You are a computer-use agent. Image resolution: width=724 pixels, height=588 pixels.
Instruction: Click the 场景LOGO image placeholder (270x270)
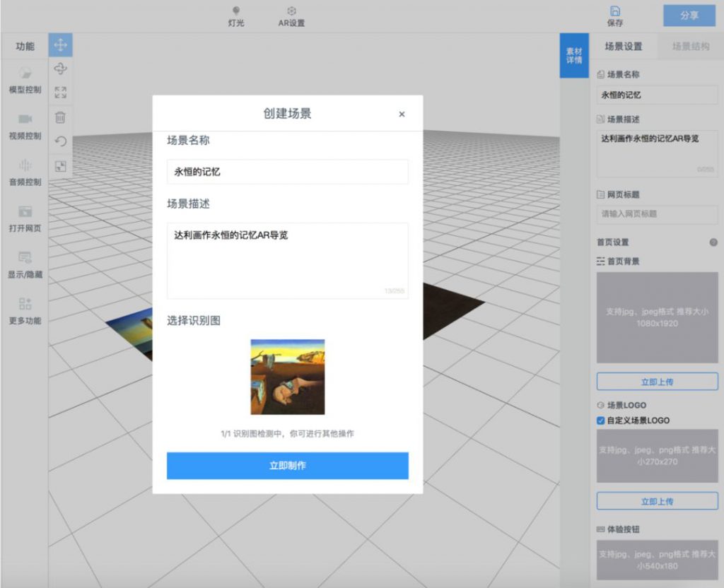657,456
